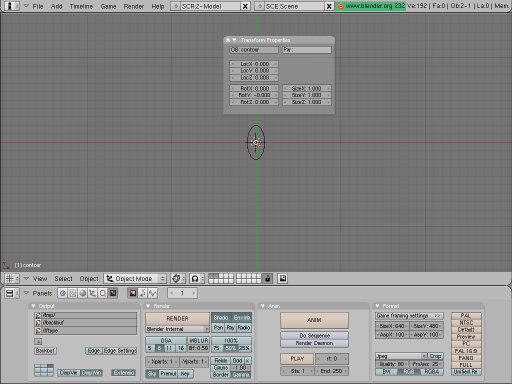Select the Logic context icon next to Panels
This screenshot has height=384, width=512.
[63, 293]
